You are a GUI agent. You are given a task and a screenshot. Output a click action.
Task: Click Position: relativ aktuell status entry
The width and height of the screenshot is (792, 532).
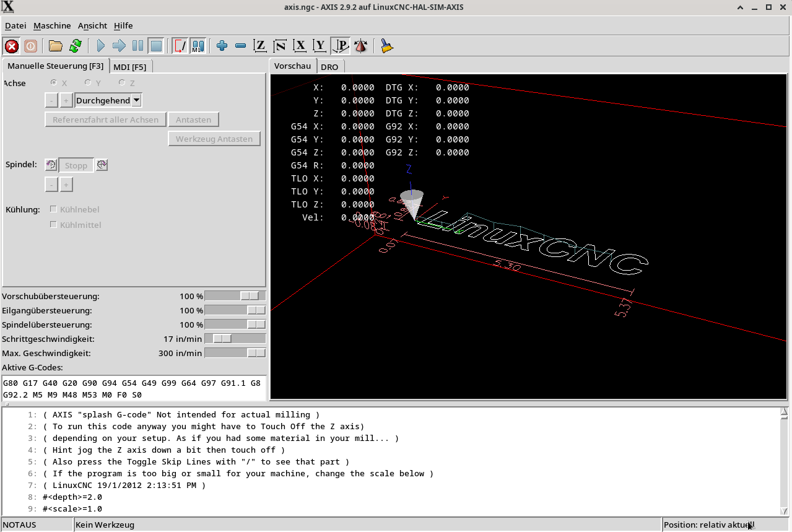point(726,525)
